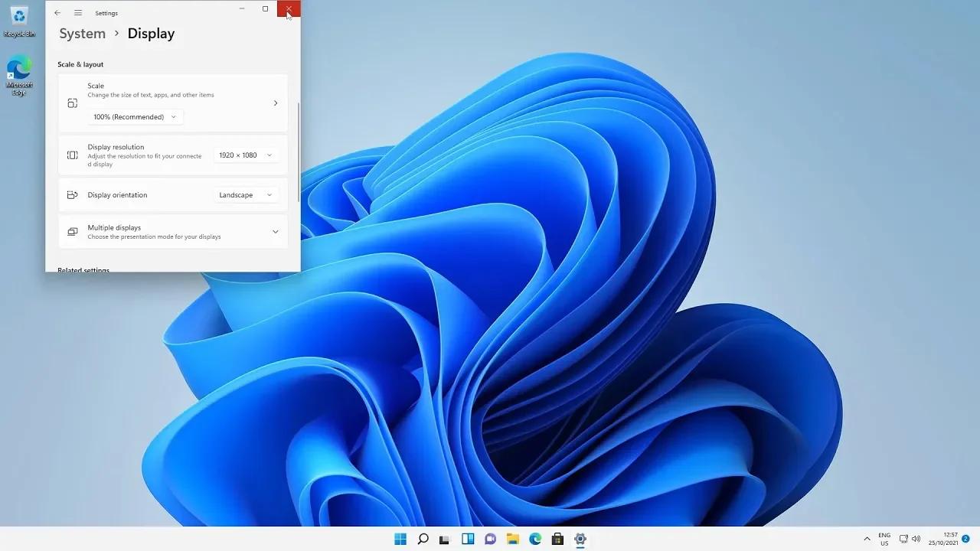Expand the Multiple displays section

pyautogui.click(x=275, y=231)
